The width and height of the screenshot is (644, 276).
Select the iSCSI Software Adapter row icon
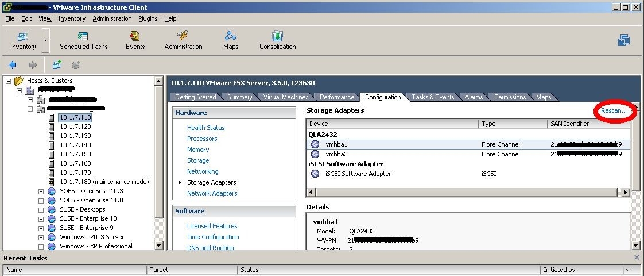[315, 174]
